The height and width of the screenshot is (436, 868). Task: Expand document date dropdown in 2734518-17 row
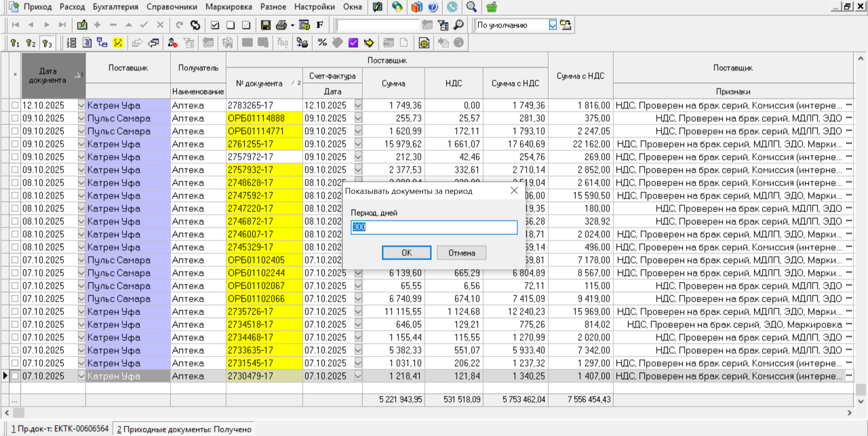[81, 325]
